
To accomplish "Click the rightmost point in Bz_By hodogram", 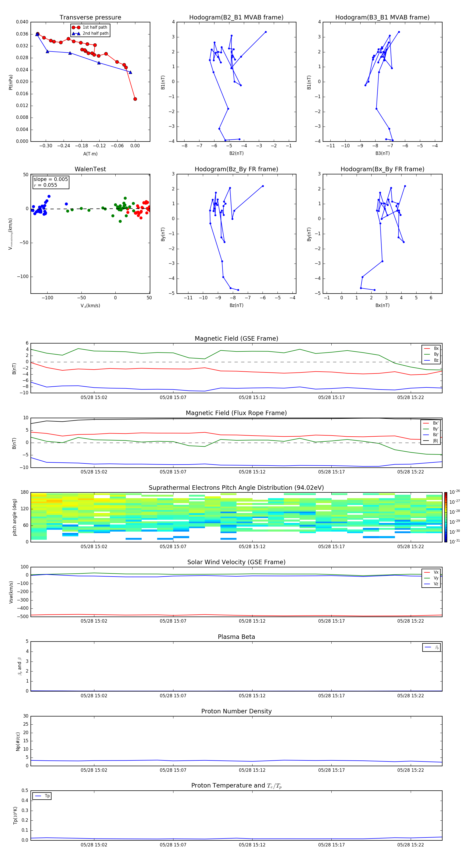I will (263, 186).
